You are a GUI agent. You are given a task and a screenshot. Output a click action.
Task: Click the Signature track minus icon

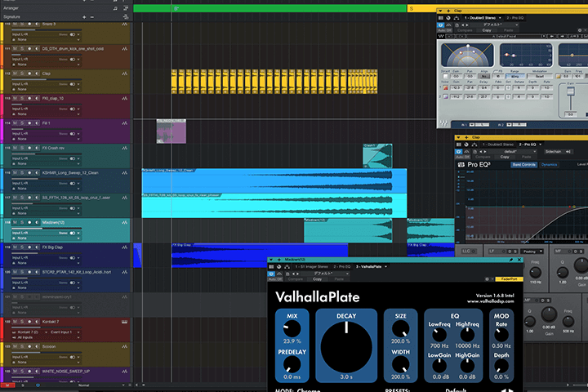tap(92, 17)
